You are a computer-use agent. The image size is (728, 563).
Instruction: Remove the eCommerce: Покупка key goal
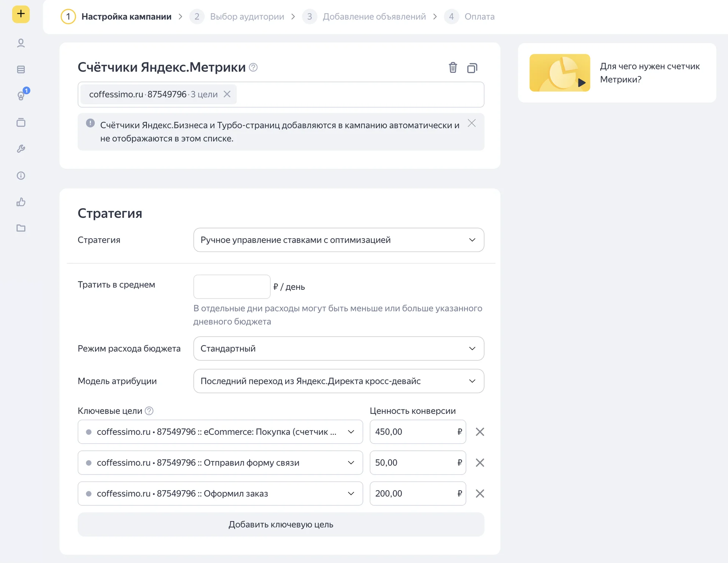click(480, 432)
